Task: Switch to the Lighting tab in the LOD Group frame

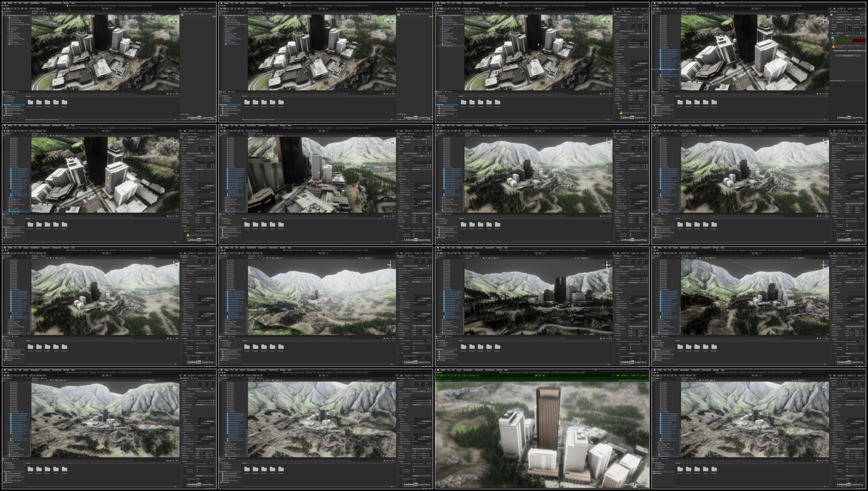Action: [x=845, y=11]
